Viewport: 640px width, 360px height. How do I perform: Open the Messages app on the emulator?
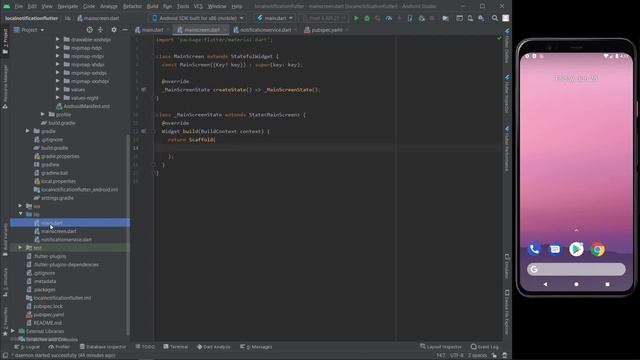555,249
